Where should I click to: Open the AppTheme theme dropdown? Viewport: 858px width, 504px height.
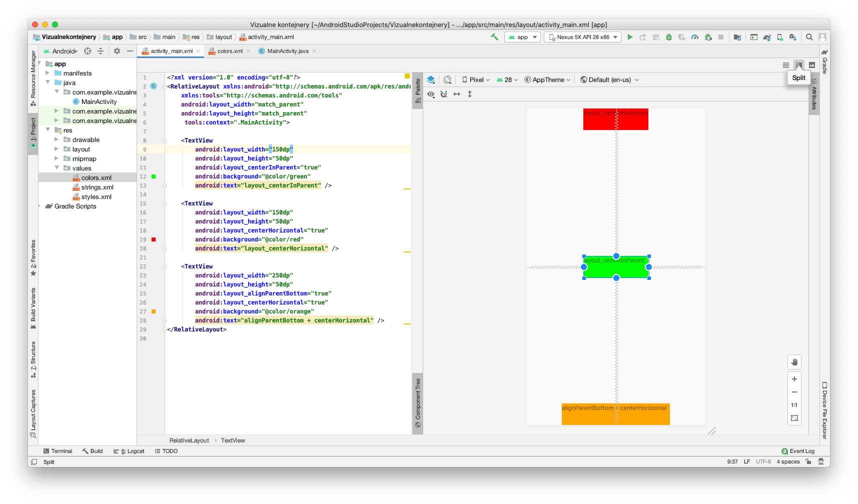tap(548, 80)
